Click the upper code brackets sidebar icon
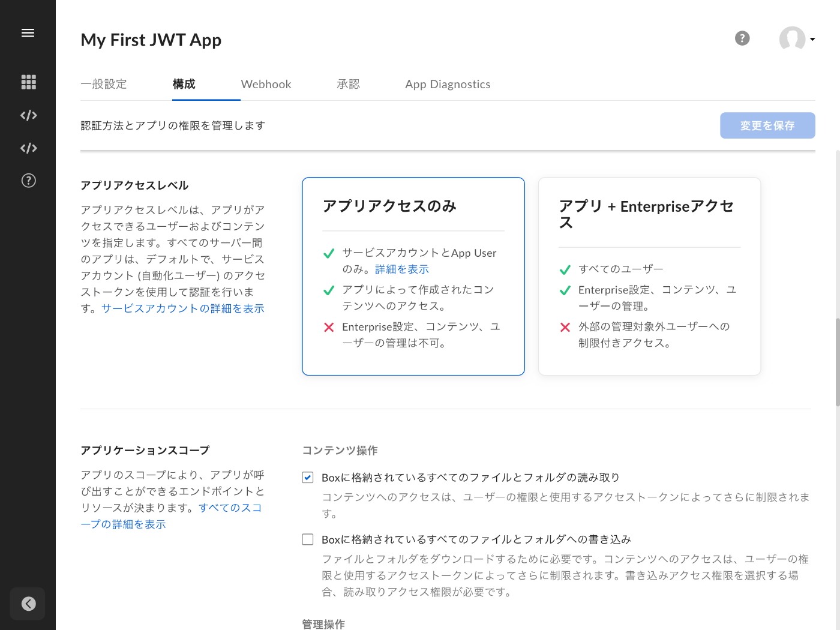This screenshot has height=630, width=840. 28,115
